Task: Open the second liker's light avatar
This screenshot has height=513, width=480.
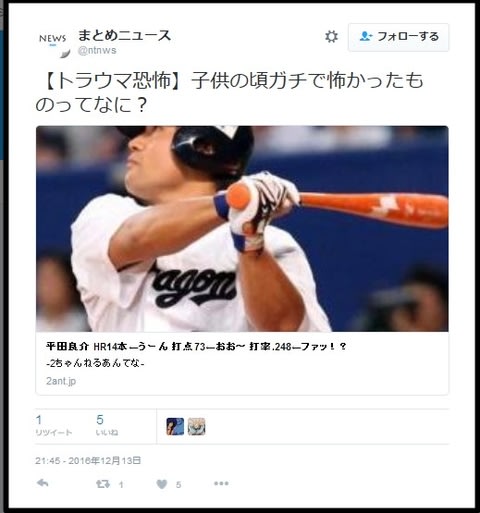Action: click(x=196, y=426)
